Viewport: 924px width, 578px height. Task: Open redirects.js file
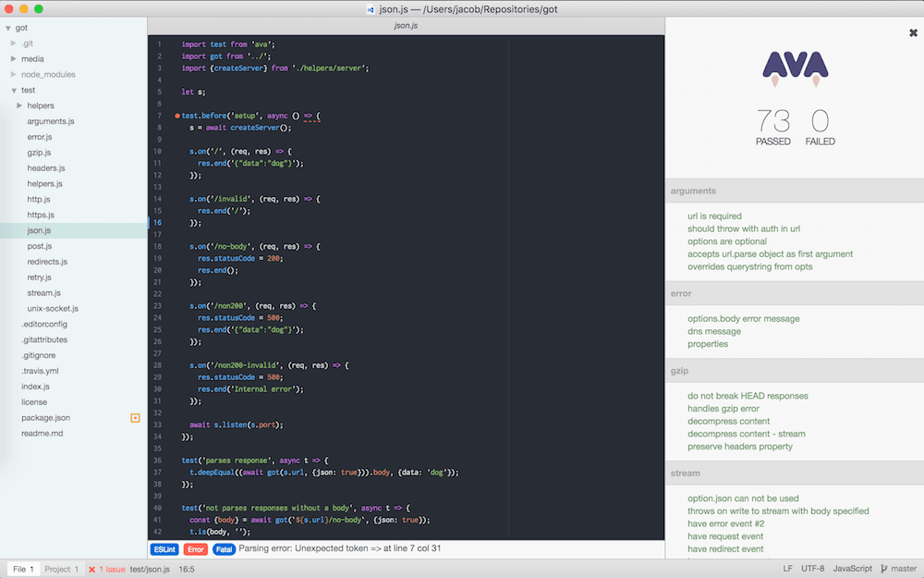click(47, 262)
